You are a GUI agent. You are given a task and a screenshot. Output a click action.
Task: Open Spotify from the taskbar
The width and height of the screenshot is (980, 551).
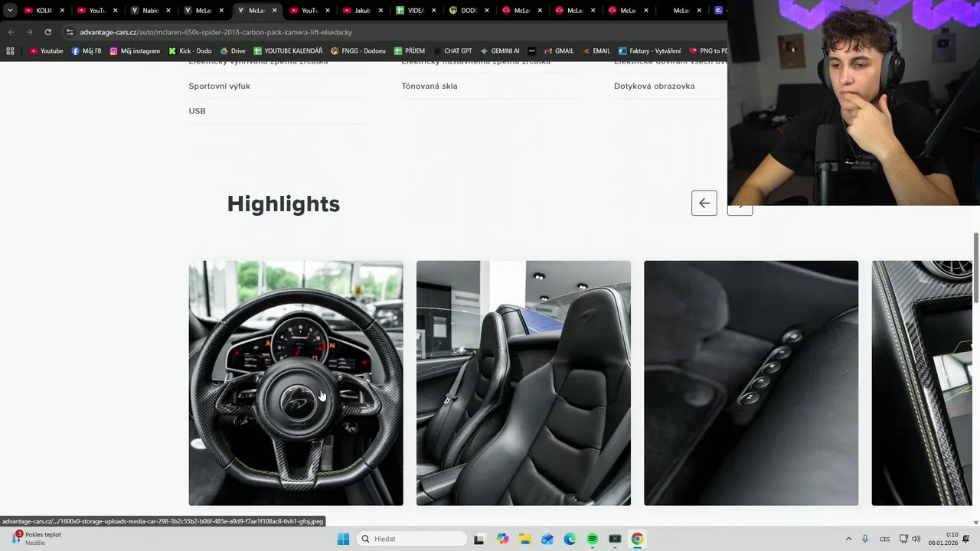click(x=592, y=539)
